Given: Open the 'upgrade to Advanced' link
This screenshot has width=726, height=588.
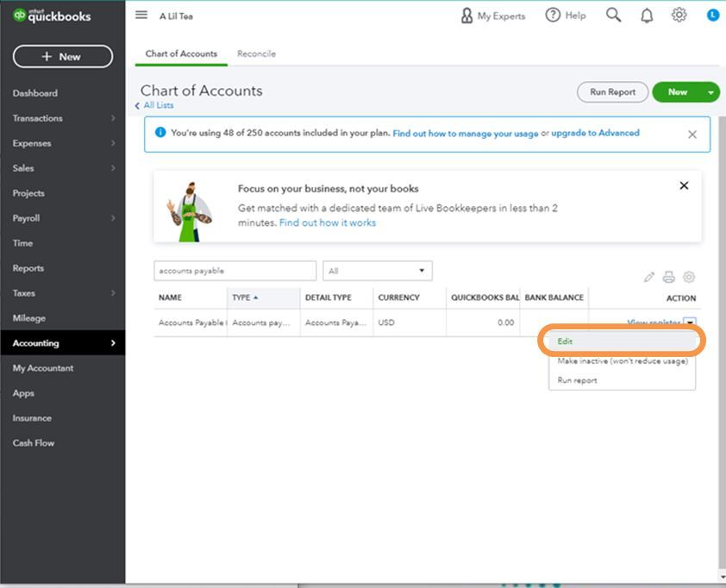Looking at the screenshot, I should [595, 133].
